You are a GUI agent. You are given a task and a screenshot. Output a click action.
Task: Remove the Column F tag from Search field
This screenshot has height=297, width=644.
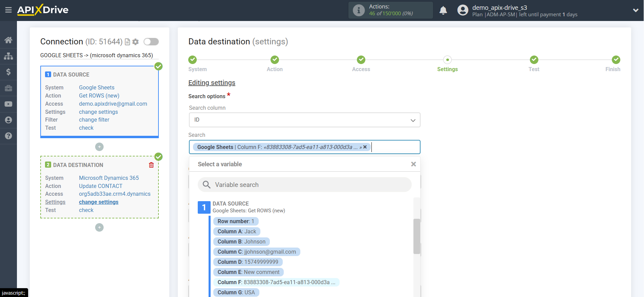(x=365, y=147)
